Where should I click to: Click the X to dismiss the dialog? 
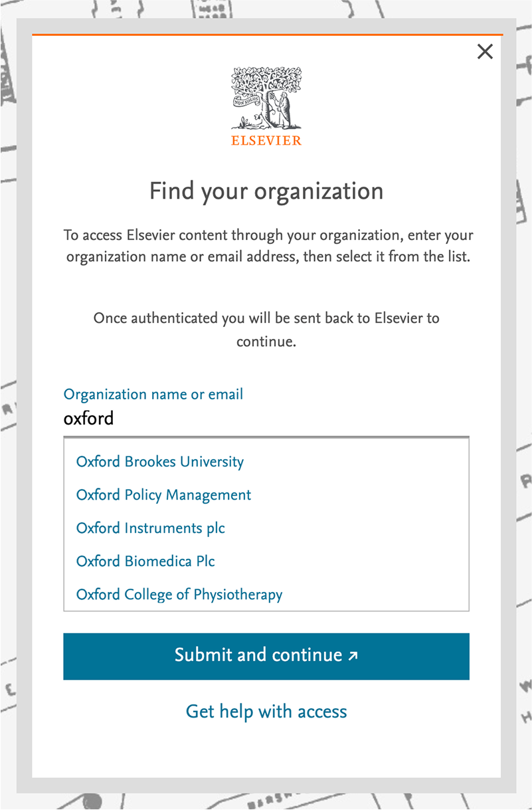click(x=485, y=51)
